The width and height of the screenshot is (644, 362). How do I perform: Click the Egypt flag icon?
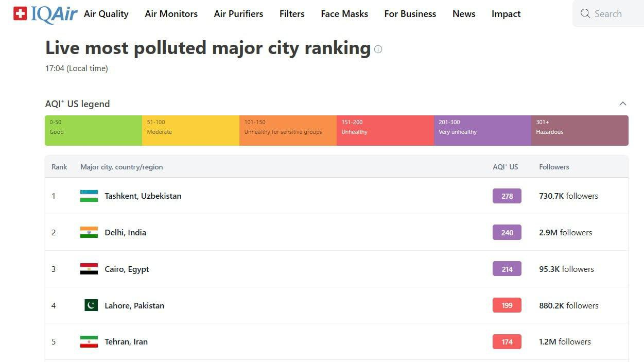coord(89,269)
